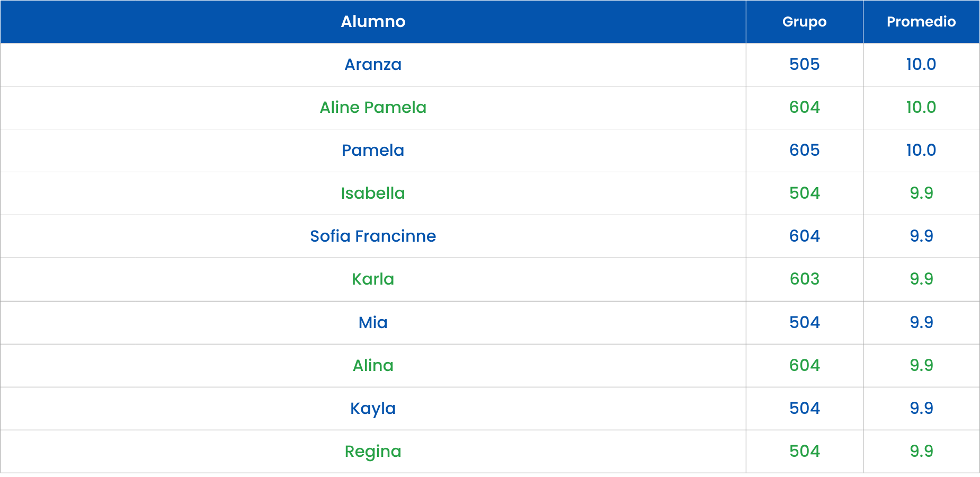Select the name Alina
Screen dimensions: 980x477
[373, 366]
